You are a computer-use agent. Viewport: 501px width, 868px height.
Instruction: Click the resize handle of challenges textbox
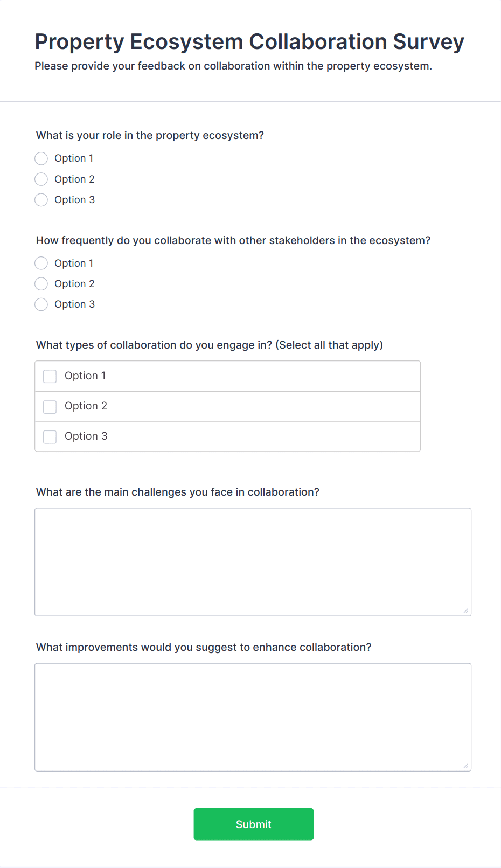465,610
